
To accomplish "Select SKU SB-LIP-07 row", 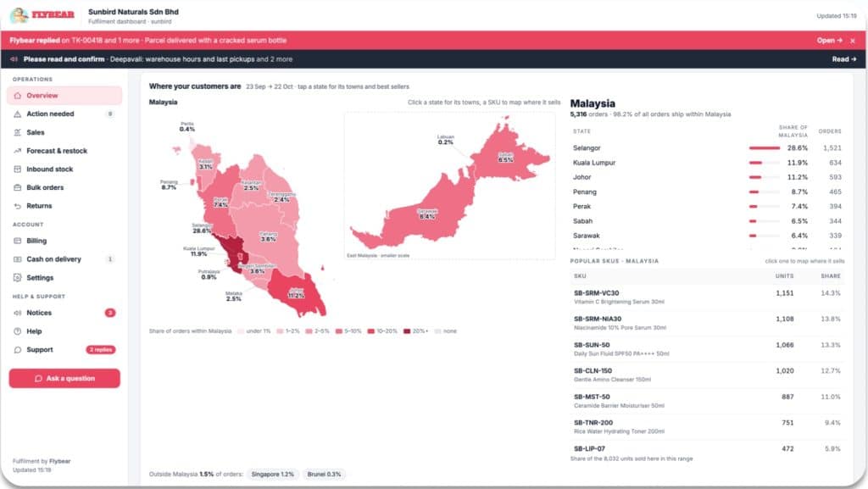I will click(x=707, y=448).
